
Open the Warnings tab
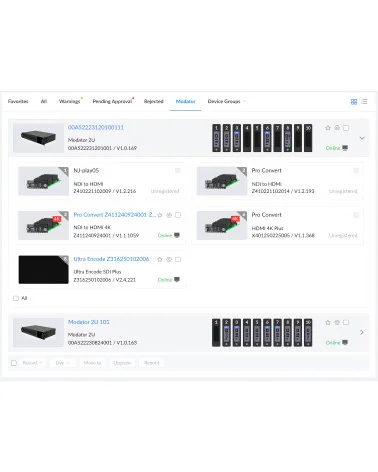pos(70,101)
